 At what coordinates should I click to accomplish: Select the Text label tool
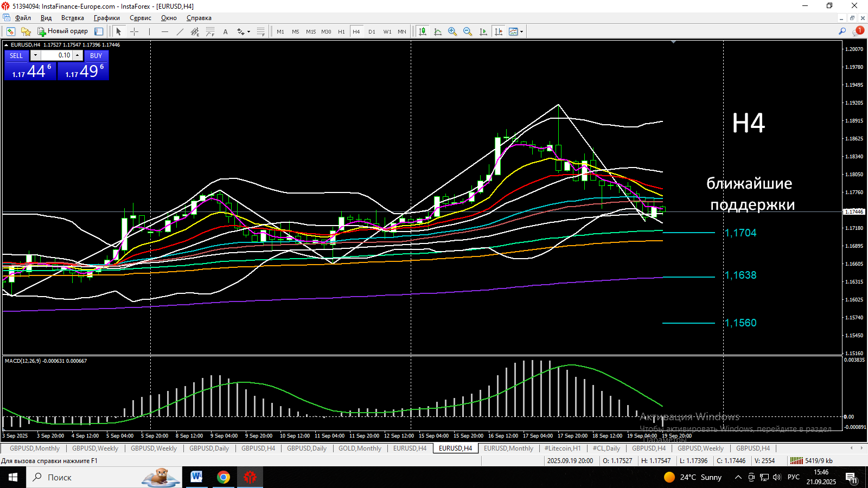point(226,31)
